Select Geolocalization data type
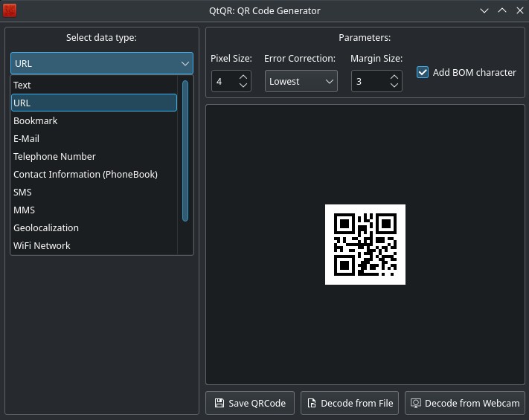Screen dimensions: 529x420 pyautogui.click(x=94, y=228)
